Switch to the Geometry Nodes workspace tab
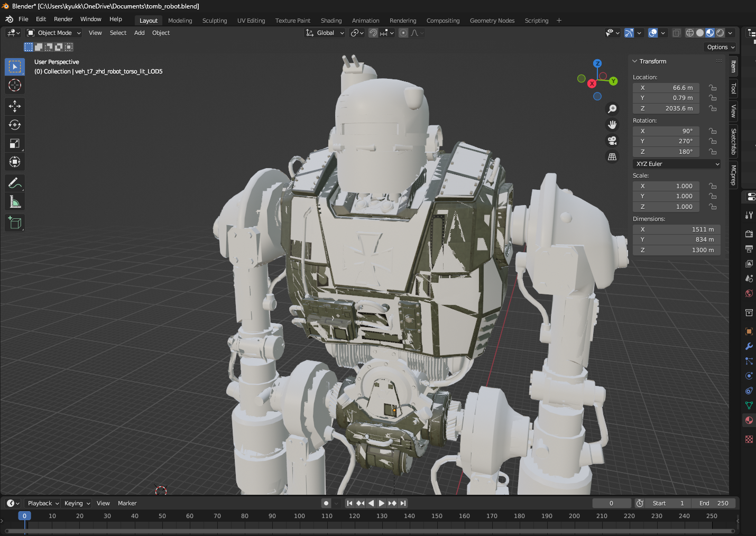756x536 pixels. [492, 21]
